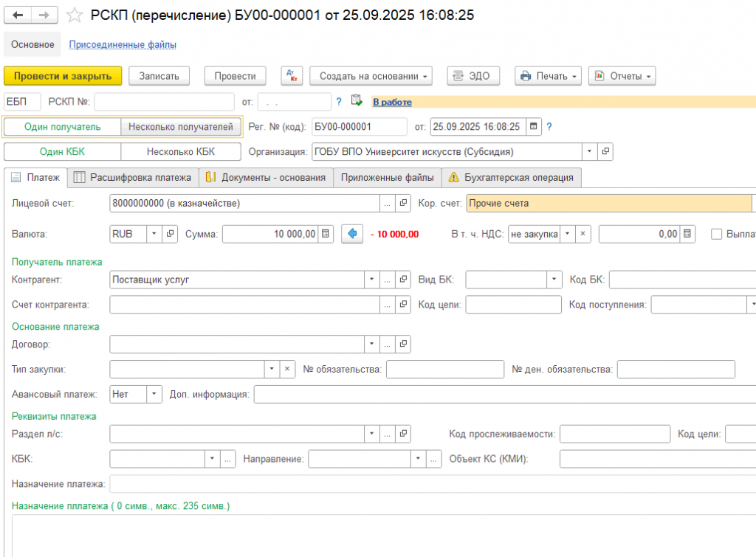The height and width of the screenshot is (557, 756).
Task: Switch to Несколько получателей mode
Action: point(181,127)
